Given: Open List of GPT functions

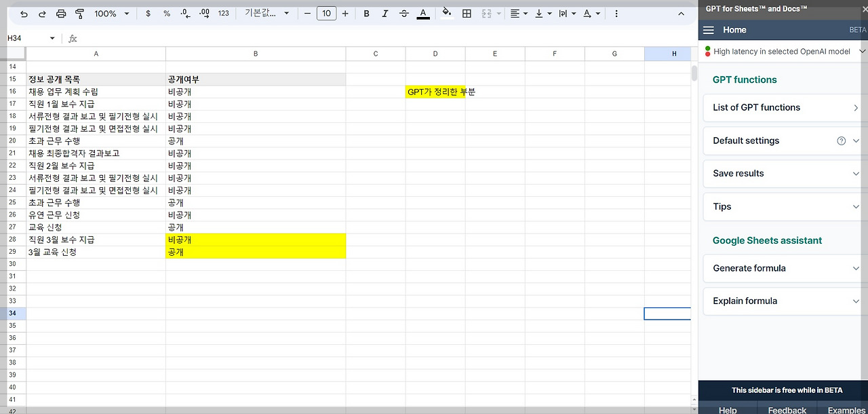Looking at the screenshot, I should [x=783, y=107].
